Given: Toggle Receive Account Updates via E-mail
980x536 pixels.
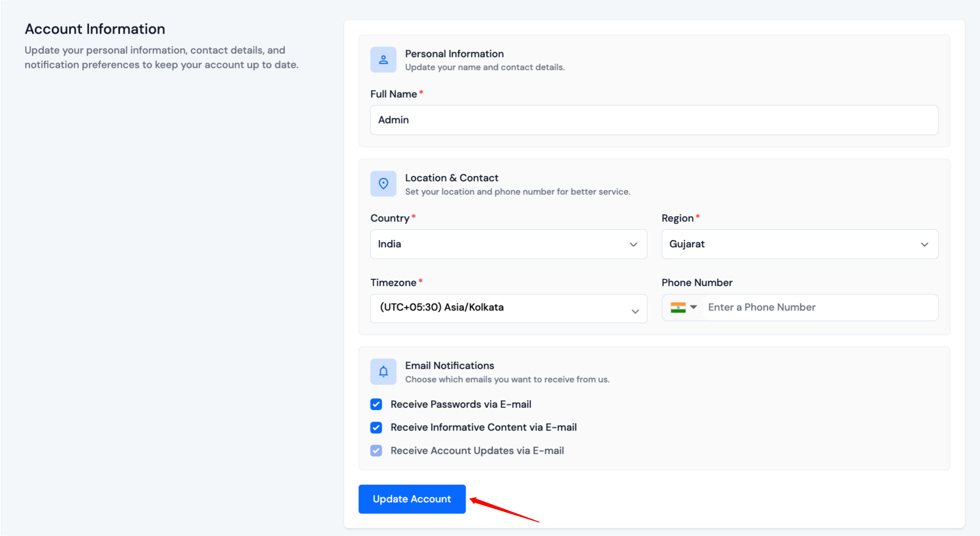Looking at the screenshot, I should point(376,451).
